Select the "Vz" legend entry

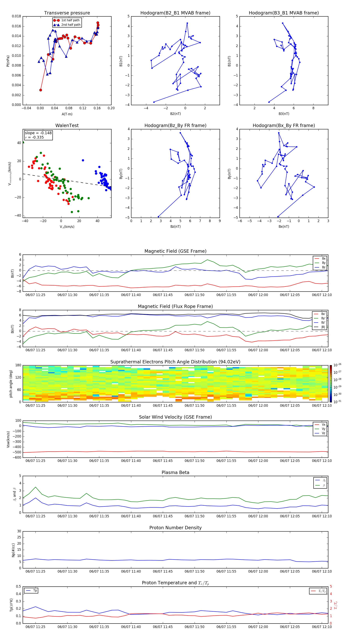[x=320, y=433]
